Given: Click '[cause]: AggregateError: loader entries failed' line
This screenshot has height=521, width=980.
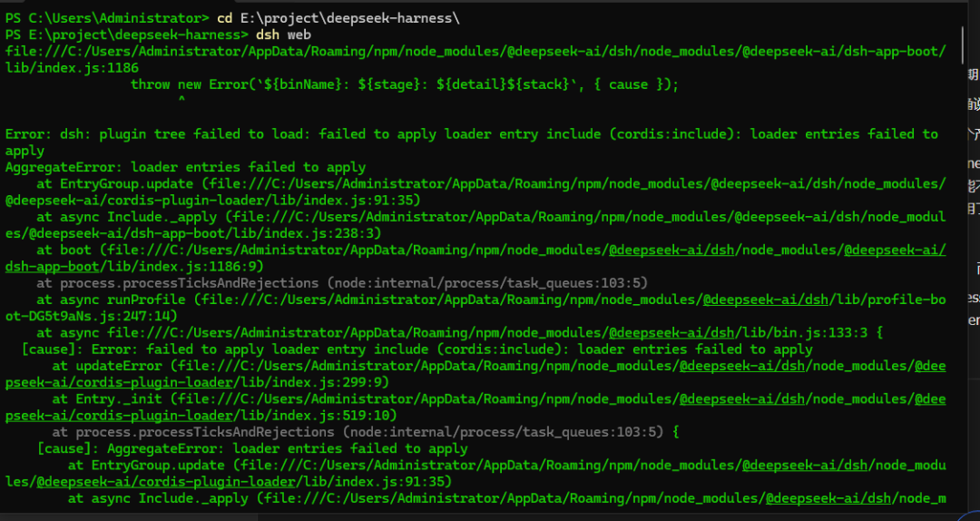Looking at the screenshot, I should tap(252, 448).
